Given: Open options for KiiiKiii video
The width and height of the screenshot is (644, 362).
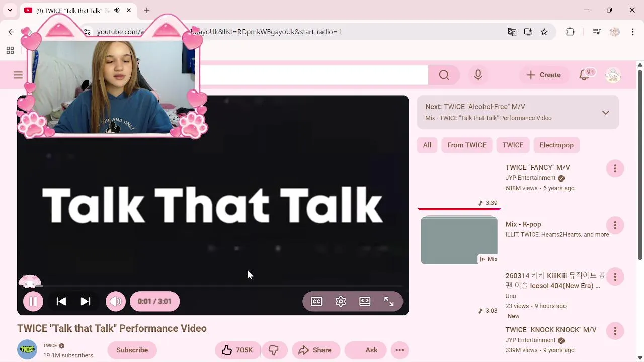Looking at the screenshot, I should (615, 277).
